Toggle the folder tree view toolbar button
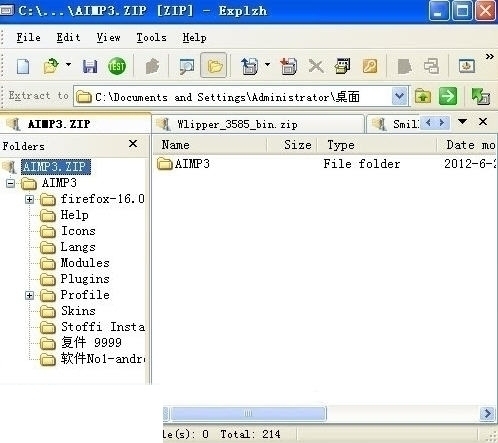This screenshot has width=498, height=443. tap(214, 65)
